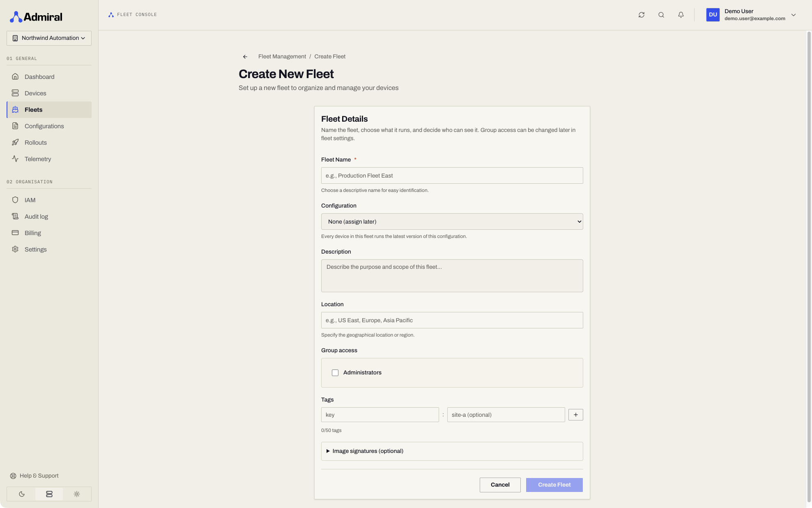Click the Admiral logo
The height and width of the screenshot is (508, 812).
(x=36, y=17)
